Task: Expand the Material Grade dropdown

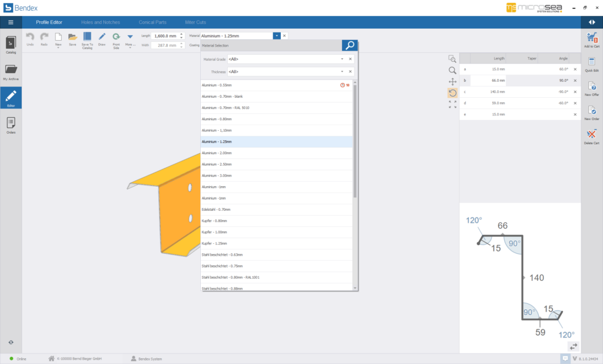Action: pos(342,59)
